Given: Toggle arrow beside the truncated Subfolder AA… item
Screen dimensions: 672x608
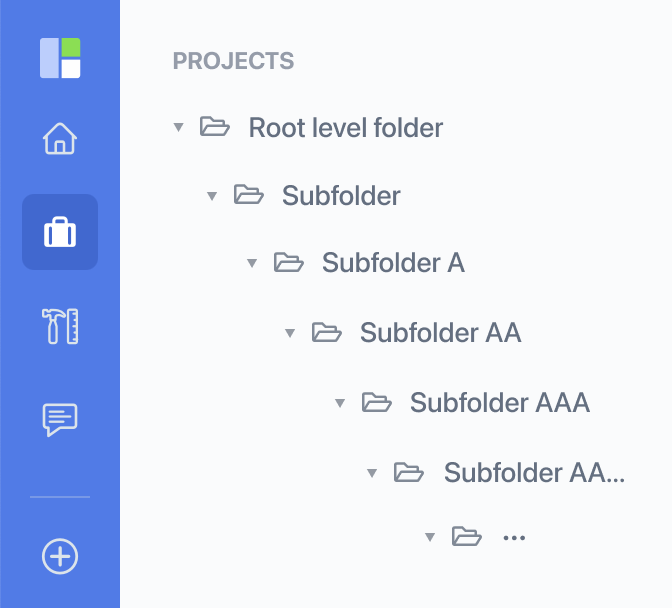Looking at the screenshot, I should pyautogui.click(x=372, y=473).
